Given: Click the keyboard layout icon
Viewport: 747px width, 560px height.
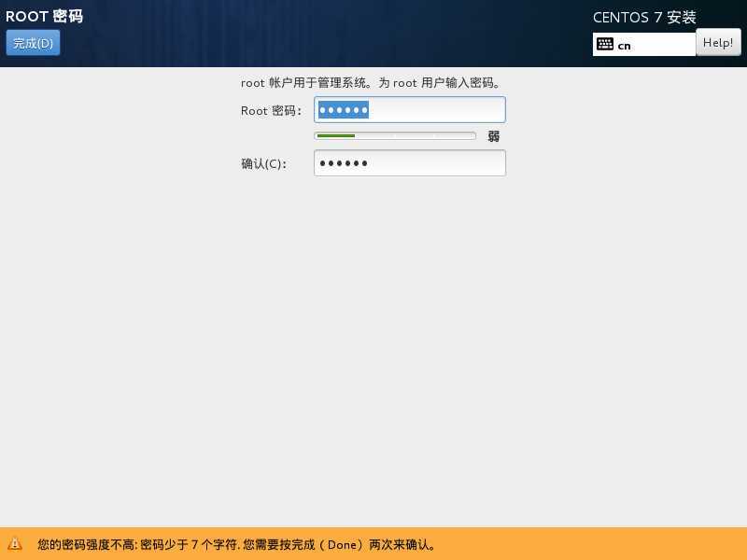Looking at the screenshot, I should click(x=605, y=44).
